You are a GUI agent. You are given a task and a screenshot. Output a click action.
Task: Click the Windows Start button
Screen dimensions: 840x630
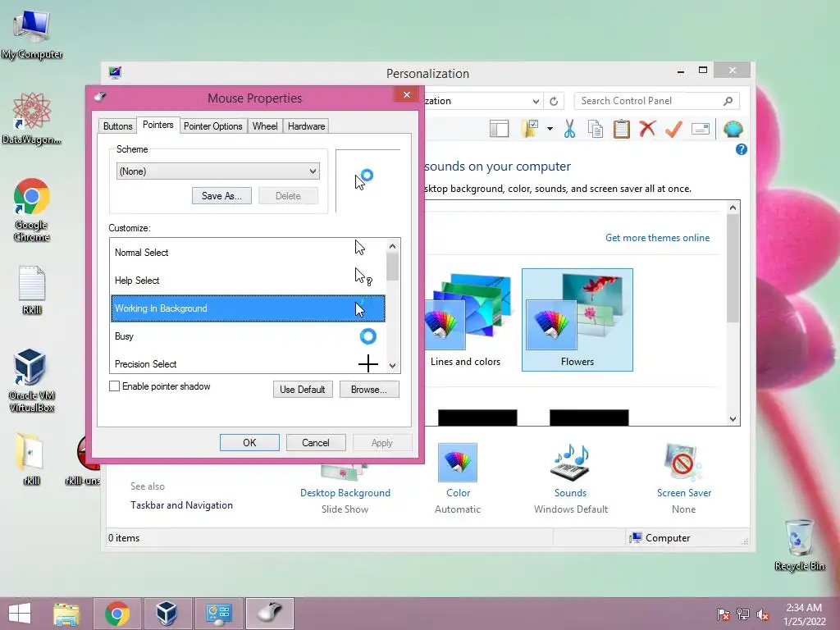(20, 614)
